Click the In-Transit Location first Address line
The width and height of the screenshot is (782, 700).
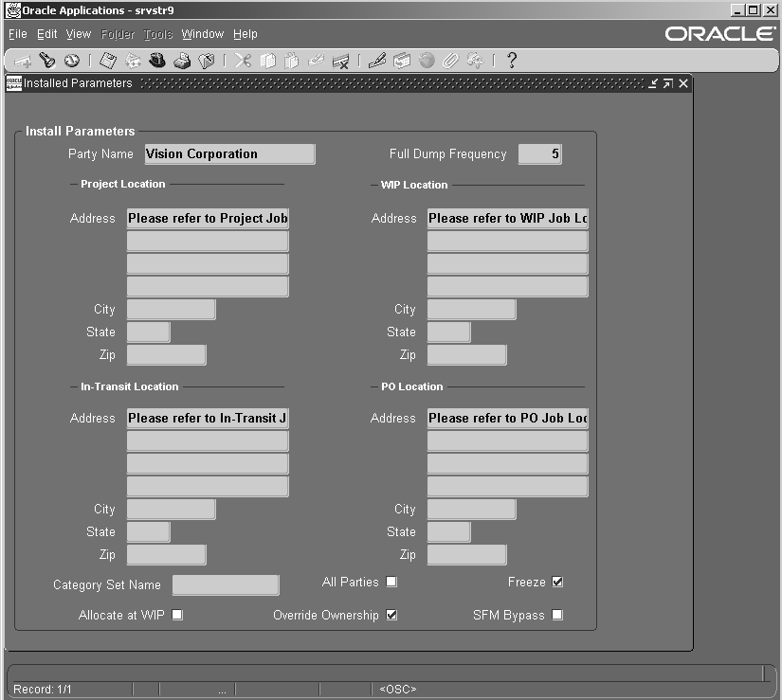click(208, 418)
